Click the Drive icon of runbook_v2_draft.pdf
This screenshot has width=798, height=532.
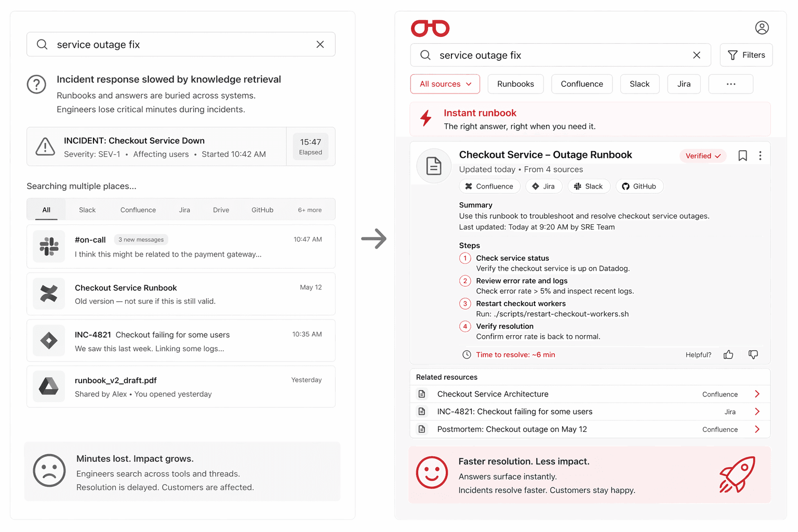(x=49, y=387)
